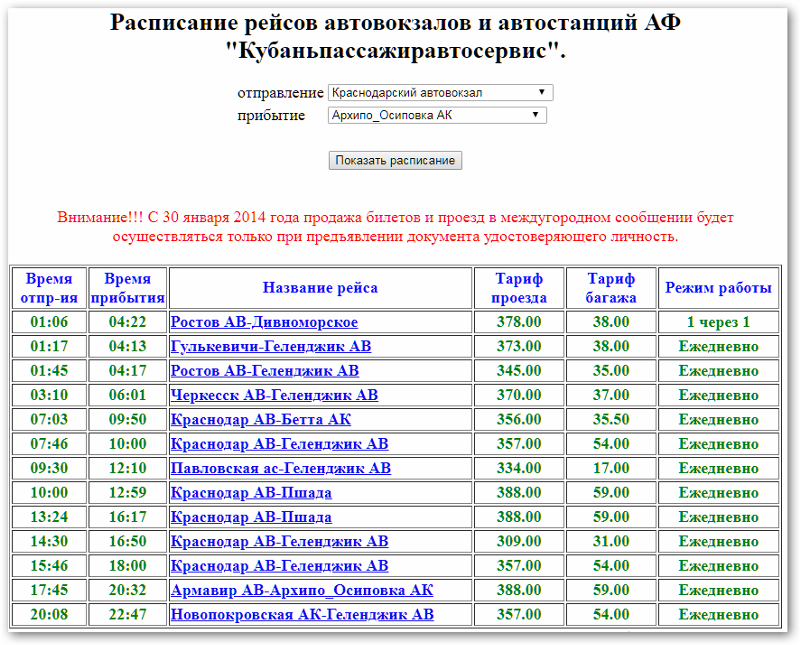Select departure time 07:03

coord(49,419)
